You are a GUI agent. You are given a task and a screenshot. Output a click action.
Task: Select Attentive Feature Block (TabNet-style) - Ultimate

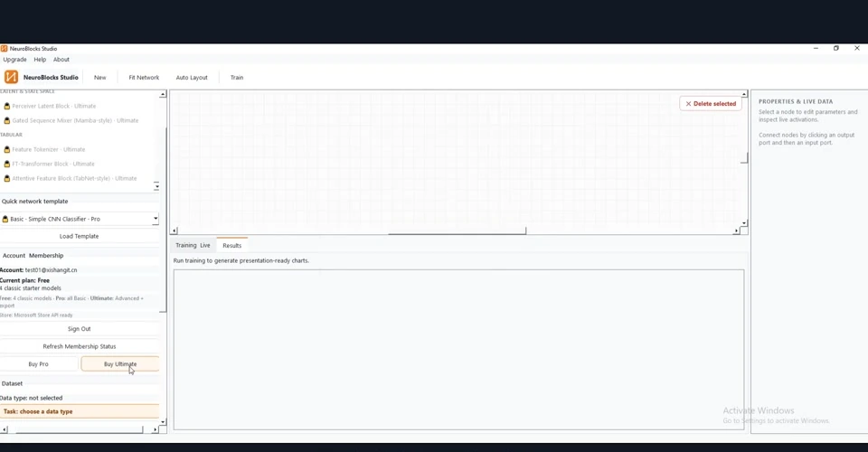(74, 178)
